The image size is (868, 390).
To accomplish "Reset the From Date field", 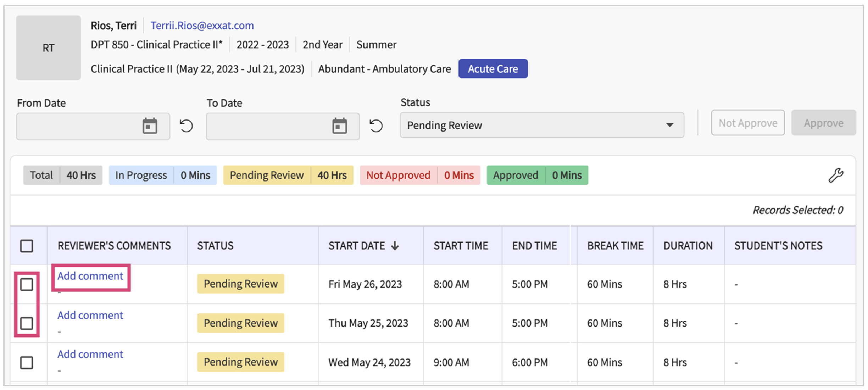I will pos(186,126).
